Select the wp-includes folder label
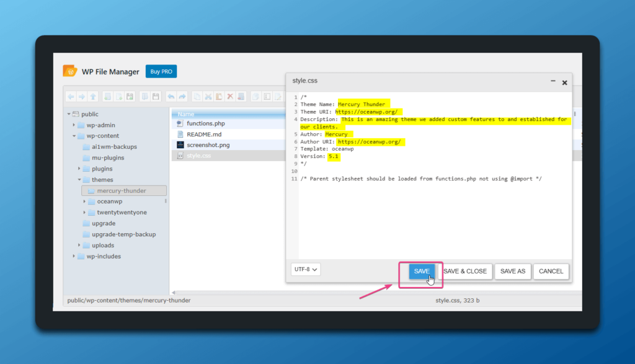Screen dimensions: 635x364 pyautogui.click(x=104, y=256)
